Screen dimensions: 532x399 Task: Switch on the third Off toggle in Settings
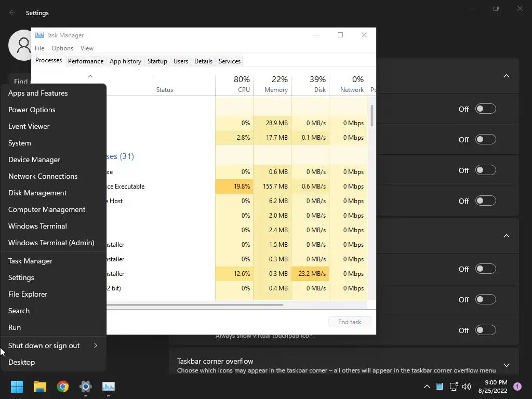click(x=486, y=170)
